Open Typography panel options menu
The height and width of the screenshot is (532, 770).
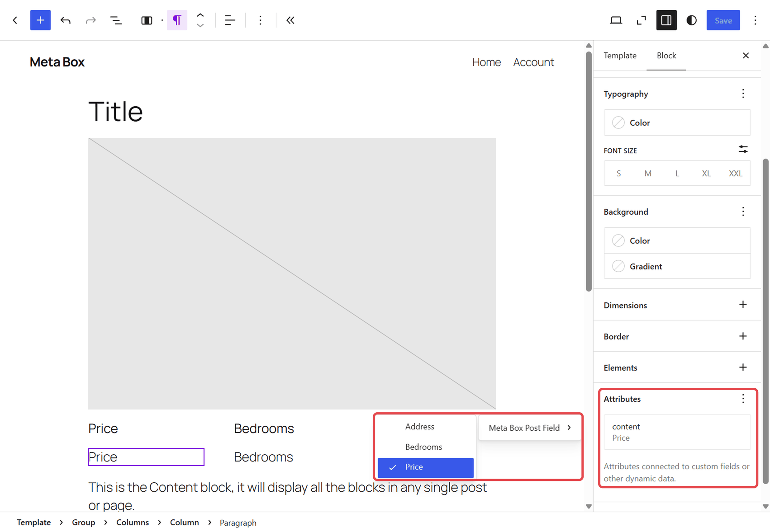tap(743, 94)
